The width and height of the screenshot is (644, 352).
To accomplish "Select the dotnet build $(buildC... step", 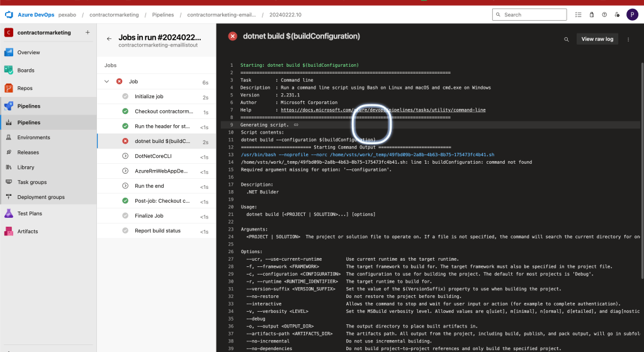I will tap(157, 141).
